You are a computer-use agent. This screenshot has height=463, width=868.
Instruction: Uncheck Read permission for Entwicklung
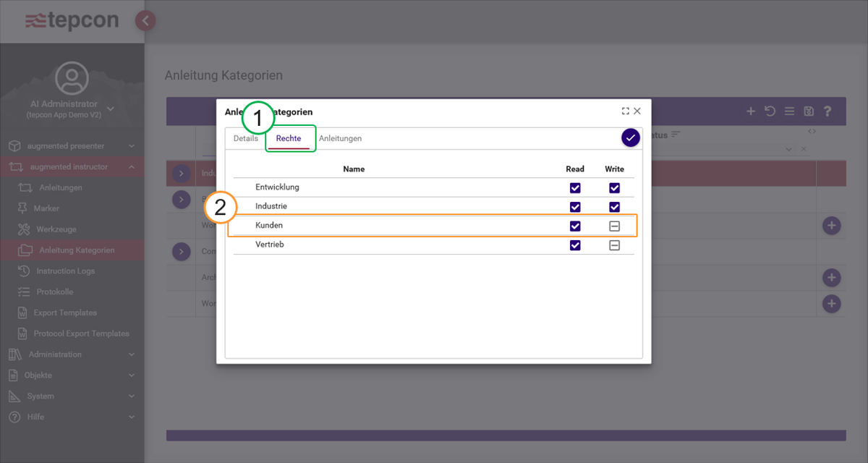(575, 187)
